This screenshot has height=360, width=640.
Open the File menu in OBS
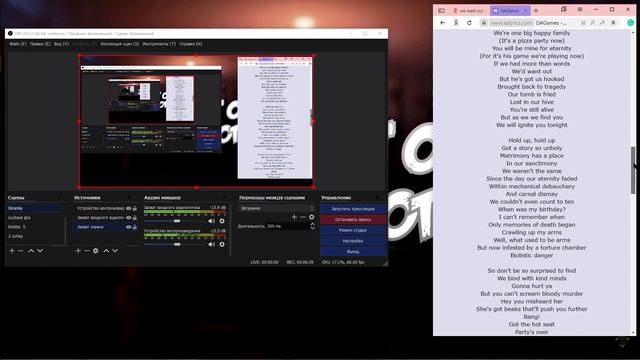(18, 44)
